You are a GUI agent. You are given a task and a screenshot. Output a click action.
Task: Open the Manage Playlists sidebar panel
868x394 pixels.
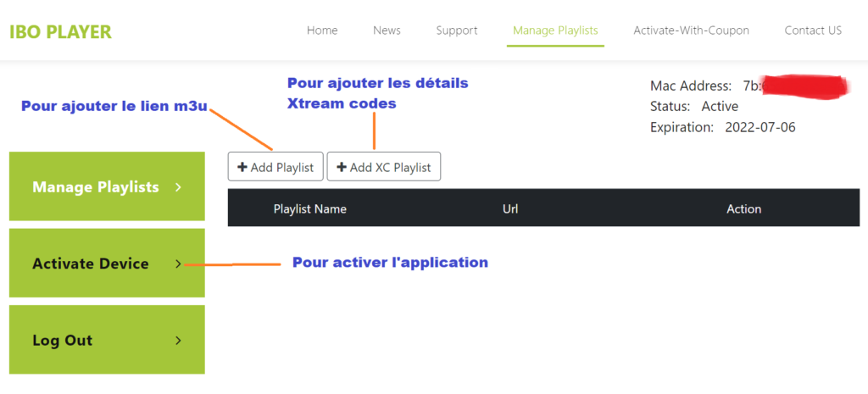96,187
